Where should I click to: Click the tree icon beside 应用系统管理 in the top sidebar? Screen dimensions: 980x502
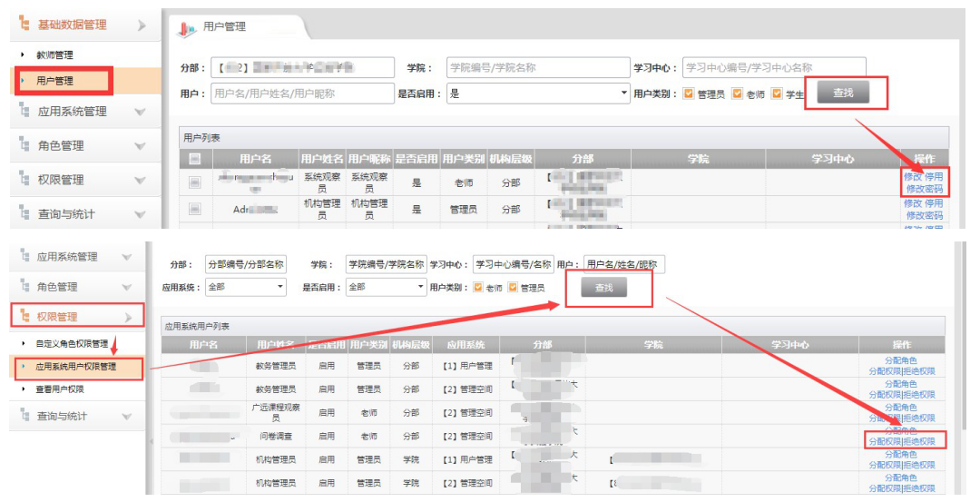(24, 112)
